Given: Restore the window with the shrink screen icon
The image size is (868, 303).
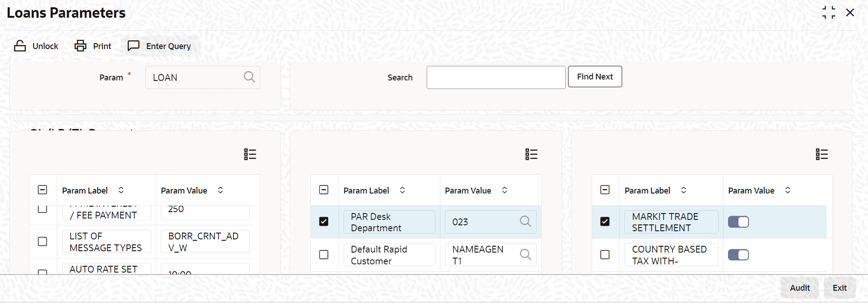Looking at the screenshot, I should pyautogui.click(x=828, y=13).
